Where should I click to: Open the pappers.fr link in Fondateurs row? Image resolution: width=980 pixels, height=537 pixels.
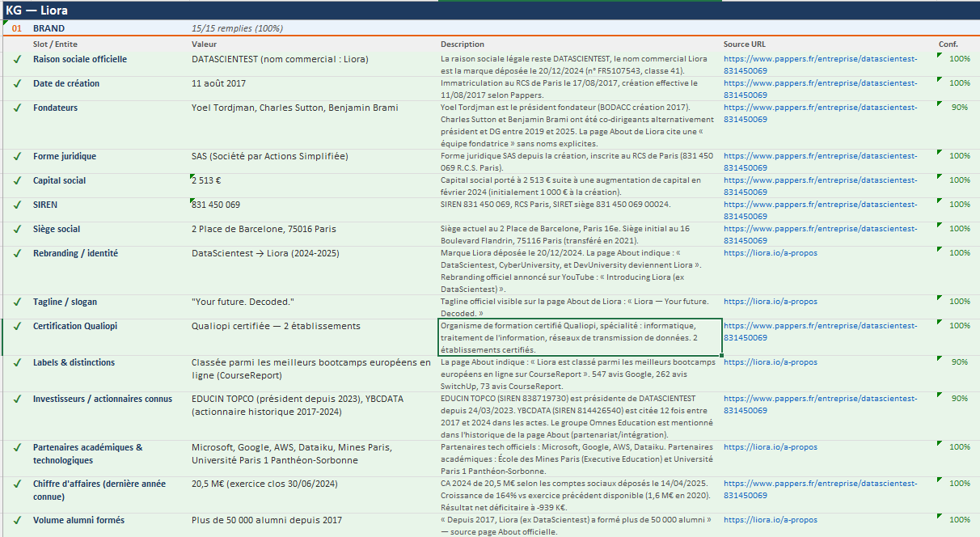tap(820, 113)
